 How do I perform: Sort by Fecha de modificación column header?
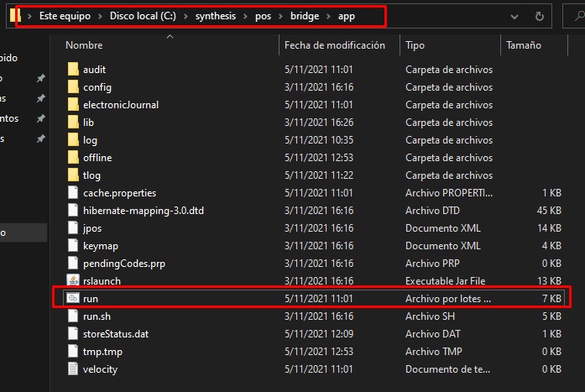coord(334,45)
